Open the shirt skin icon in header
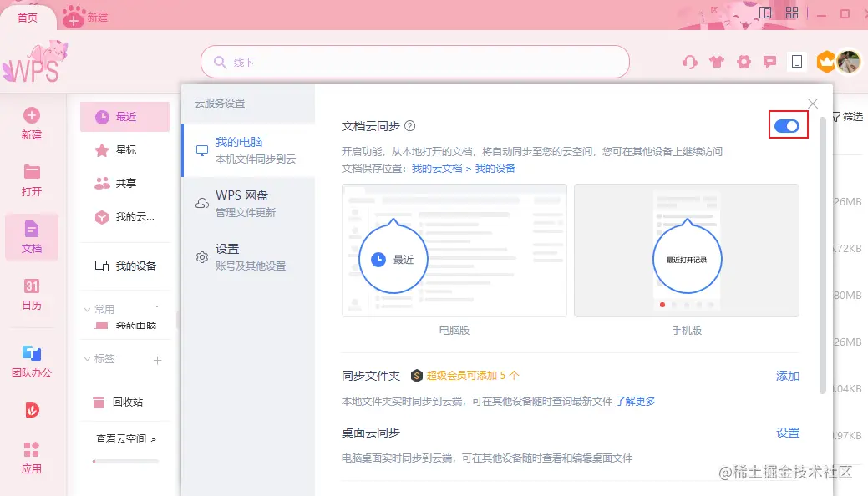 [x=717, y=62]
